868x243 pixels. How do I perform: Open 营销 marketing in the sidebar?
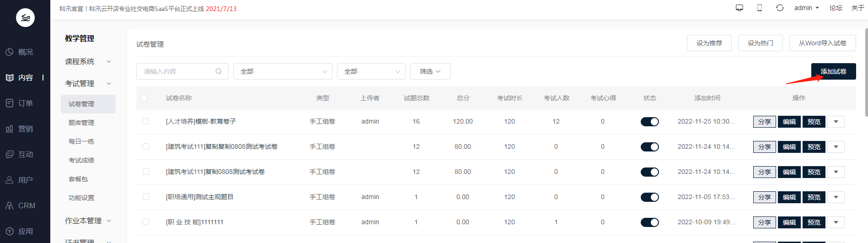(25, 129)
